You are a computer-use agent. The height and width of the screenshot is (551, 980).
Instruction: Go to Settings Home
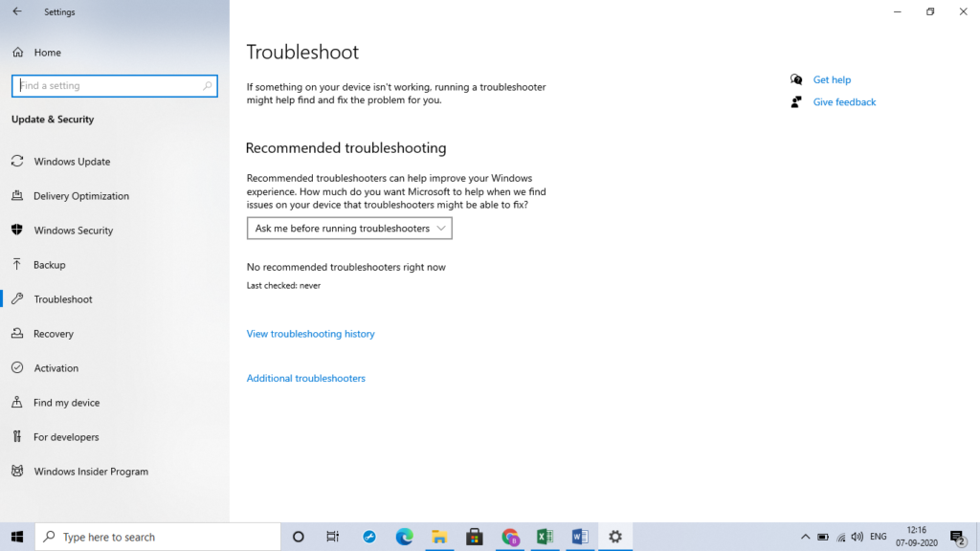point(47,53)
